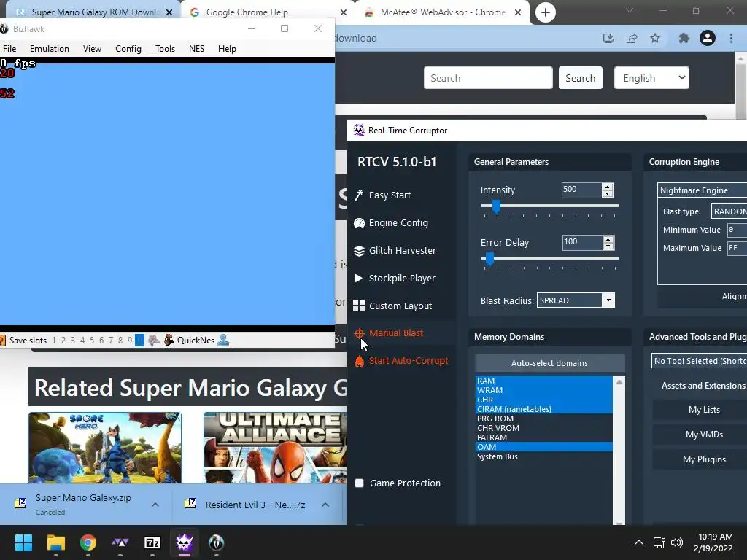Screen dimensions: 747x560
Task: Open Google Chrome from taskbar
Action: click(88, 542)
